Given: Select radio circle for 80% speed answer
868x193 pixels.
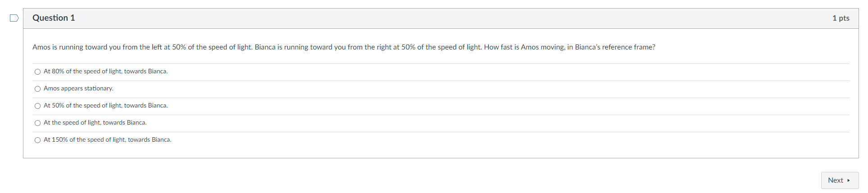Looking at the screenshot, I should [x=37, y=72].
